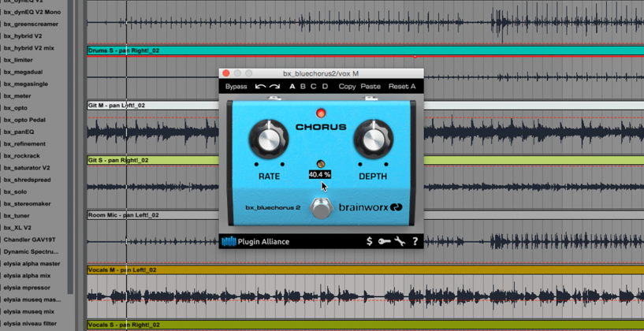Screen dimensions: 644x331
Task: Click the small mix knob above 40.4 %
Action: click(x=321, y=164)
